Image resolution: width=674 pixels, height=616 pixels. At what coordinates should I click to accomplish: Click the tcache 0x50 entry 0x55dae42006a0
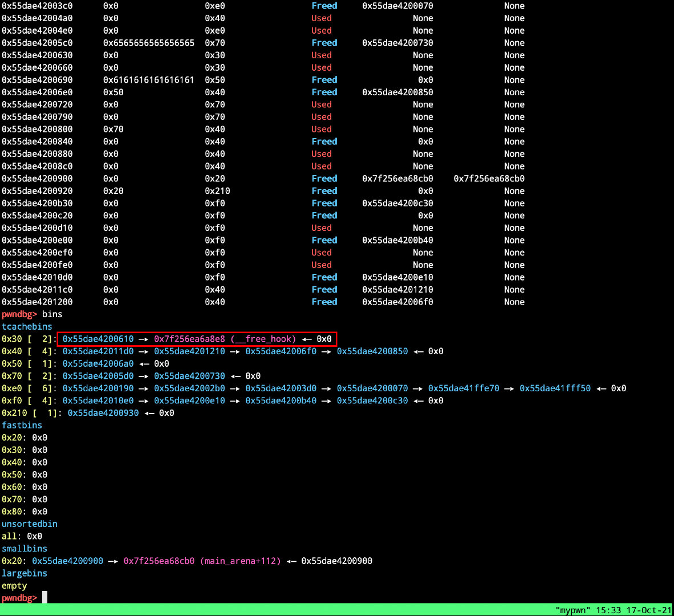tap(98, 364)
